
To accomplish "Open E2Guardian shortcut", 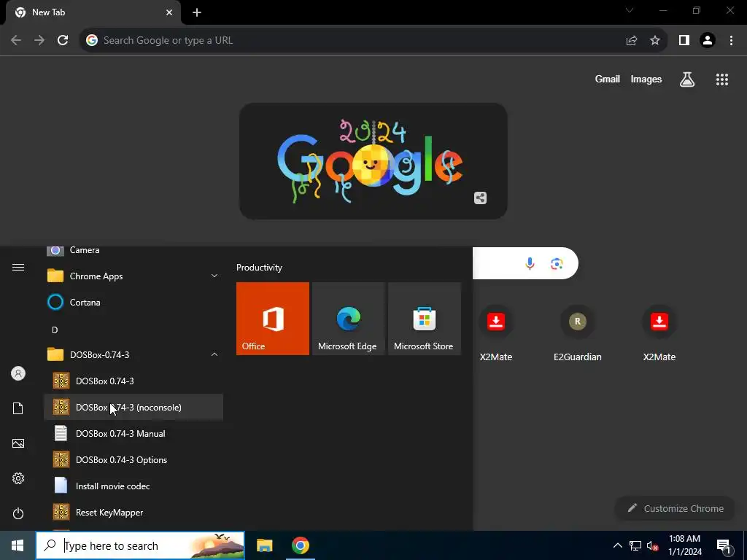I will coord(578,334).
